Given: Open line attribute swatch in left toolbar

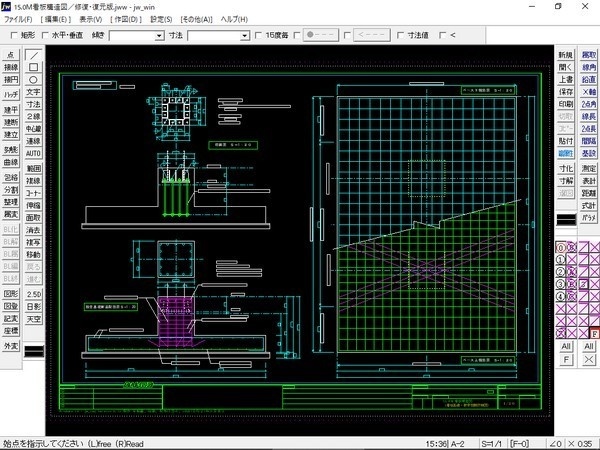Looking at the screenshot, I should tap(34, 351).
